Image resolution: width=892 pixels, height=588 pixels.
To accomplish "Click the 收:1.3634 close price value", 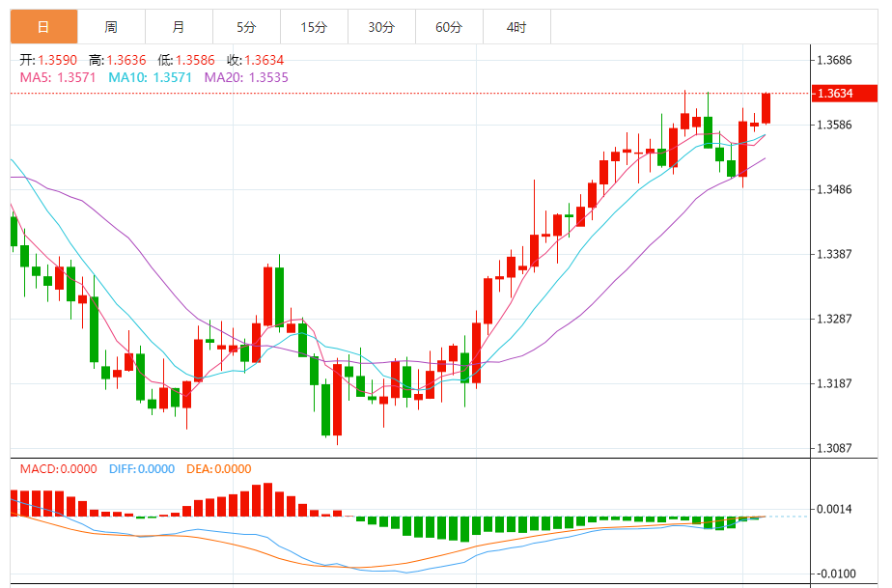I will (x=256, y=60).
